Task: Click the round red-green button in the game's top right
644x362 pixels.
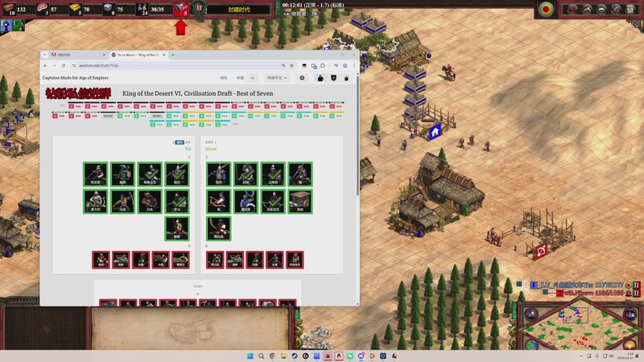Action: click(x=546, y=10)
